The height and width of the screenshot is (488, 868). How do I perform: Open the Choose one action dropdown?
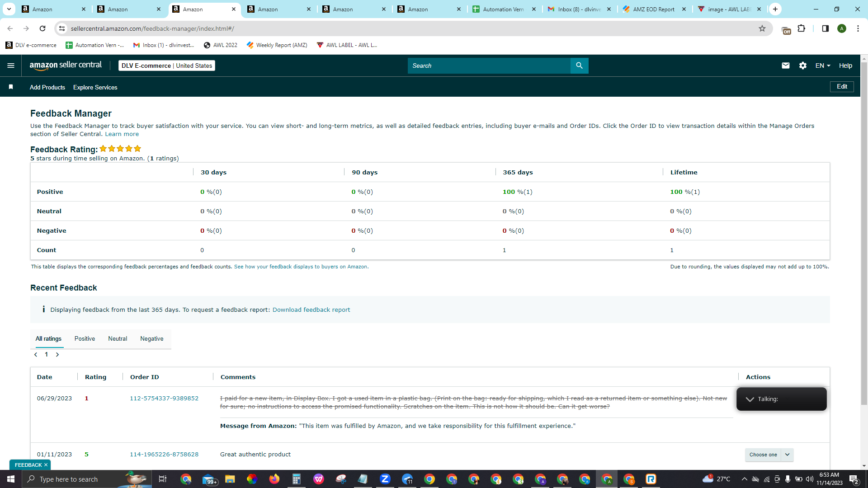pyautogui.click(x=769, y=455)
